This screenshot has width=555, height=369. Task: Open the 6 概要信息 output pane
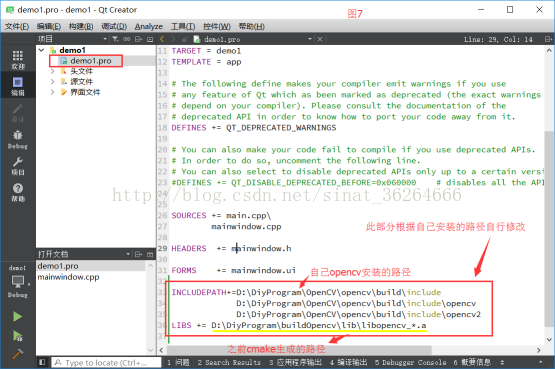pyautogui.click(x=472, y=362)
